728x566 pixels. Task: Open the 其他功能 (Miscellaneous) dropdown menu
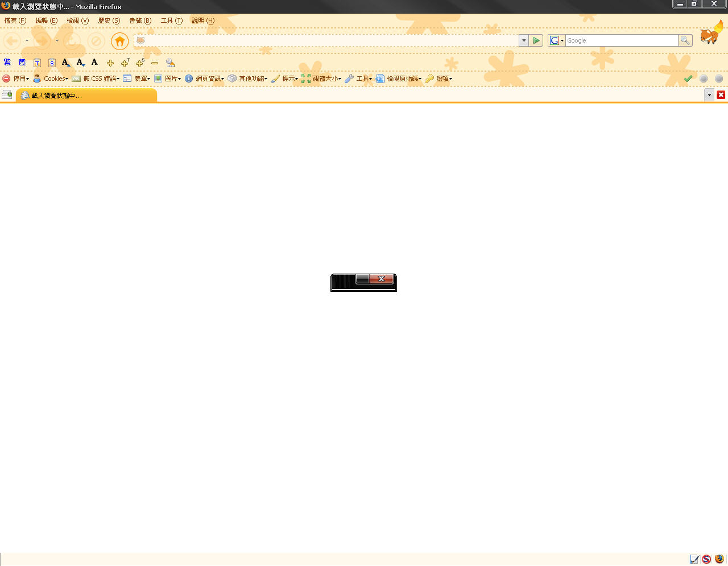tap(247, 79)
